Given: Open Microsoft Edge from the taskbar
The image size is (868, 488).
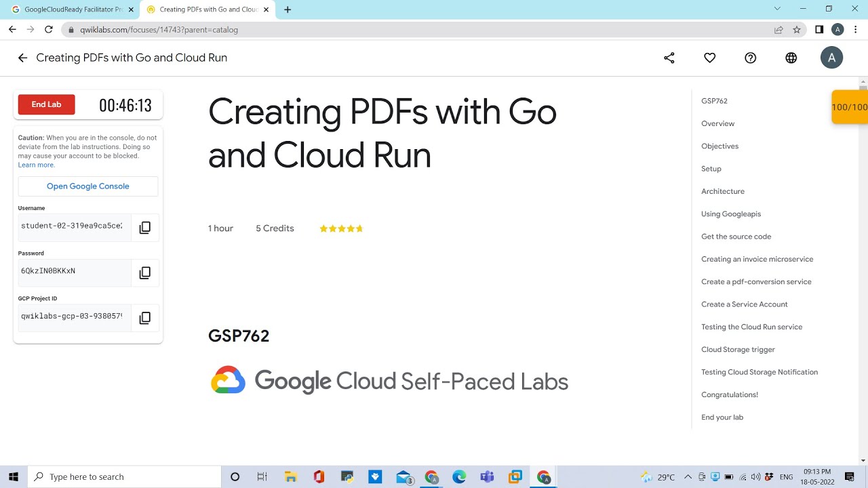Looking at the screenshot, I should [459, 477].
